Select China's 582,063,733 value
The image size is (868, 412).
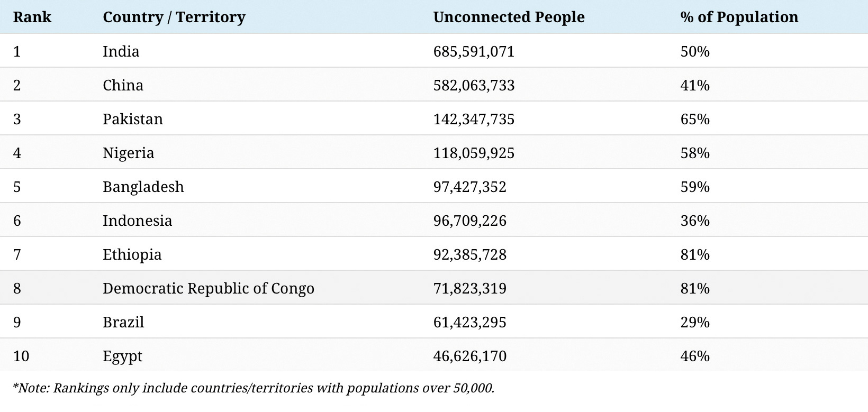[x=474, y=85]
